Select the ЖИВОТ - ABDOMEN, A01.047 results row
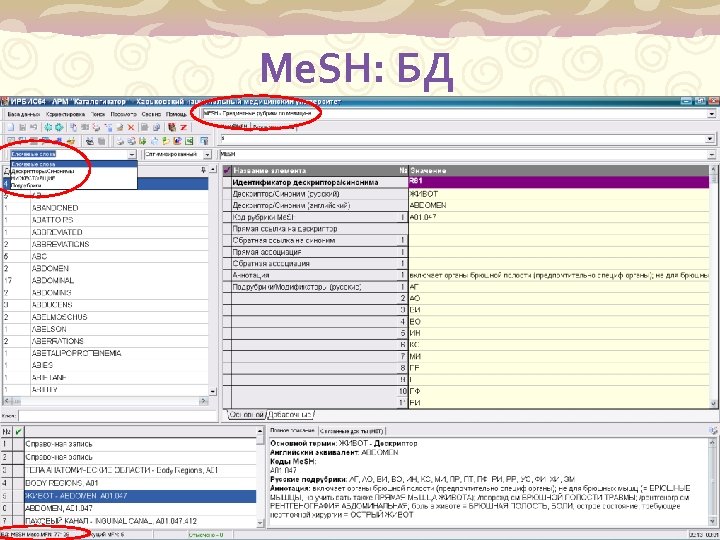 point(141,496)
